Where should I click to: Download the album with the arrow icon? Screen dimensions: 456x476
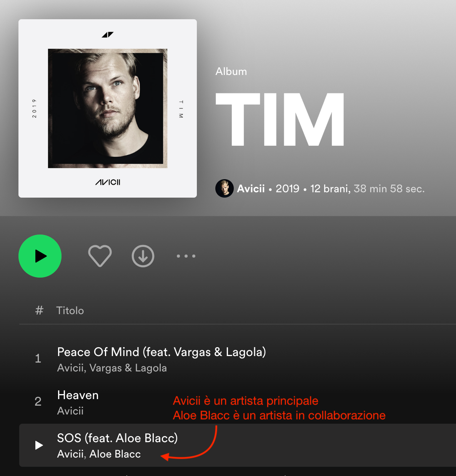point(143,256)
